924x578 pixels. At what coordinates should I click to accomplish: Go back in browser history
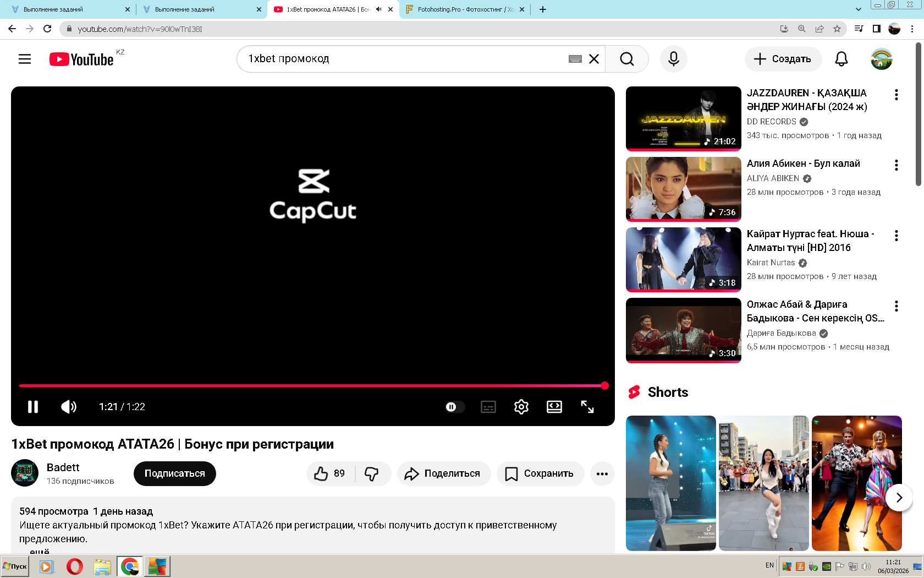point(12,29)
